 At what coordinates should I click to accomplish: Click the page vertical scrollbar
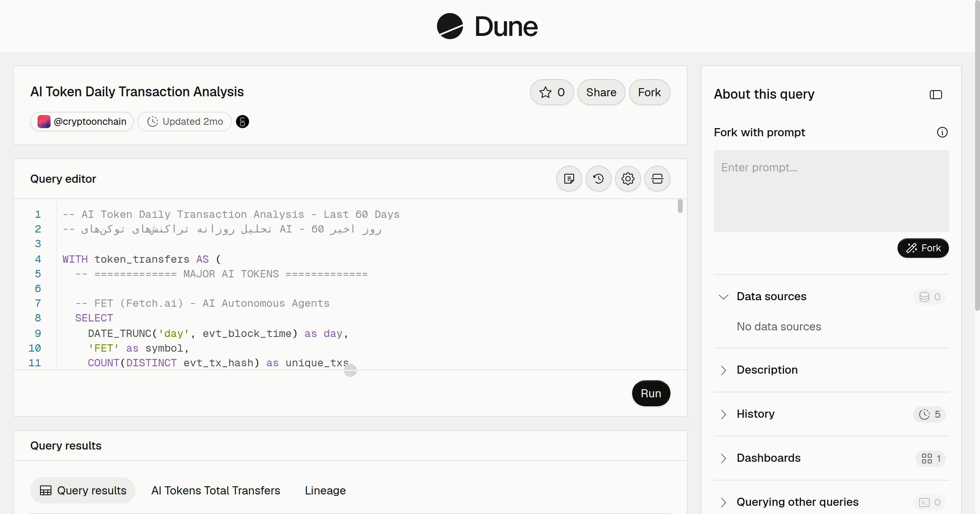coord(977,155)
